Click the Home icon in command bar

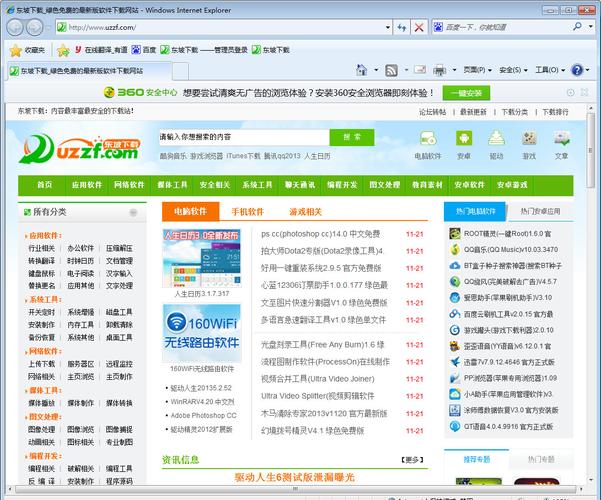(x=361, y=70)
